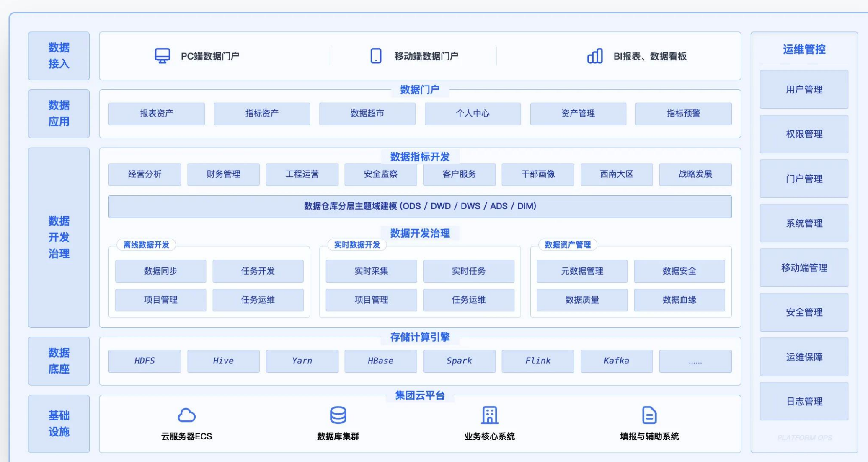This screenshot has height=462, width=868.
Task: Select the HDFS engine box
Action: [145, 361]
